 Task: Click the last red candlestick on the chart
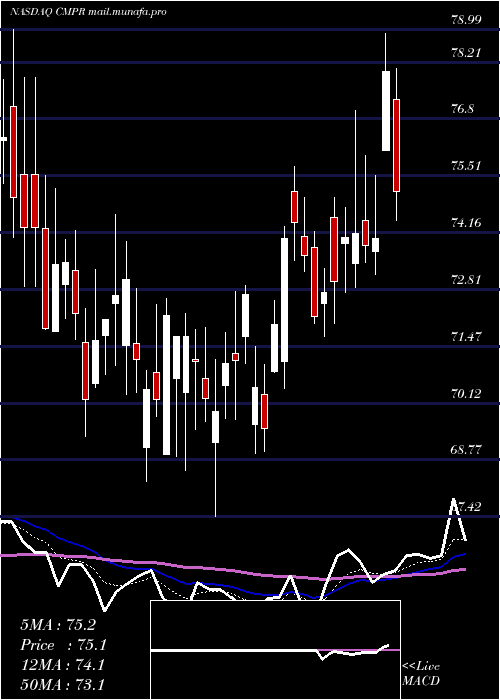[396, 146]
